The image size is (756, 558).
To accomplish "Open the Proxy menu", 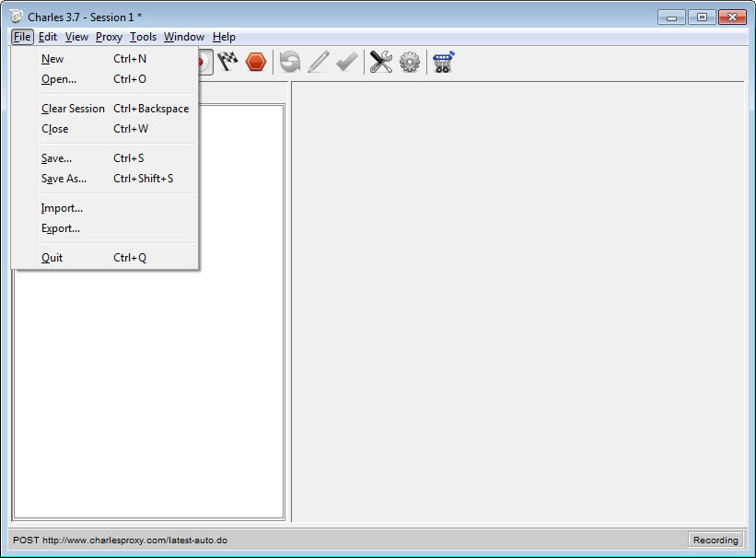I will tap(109, 37).
